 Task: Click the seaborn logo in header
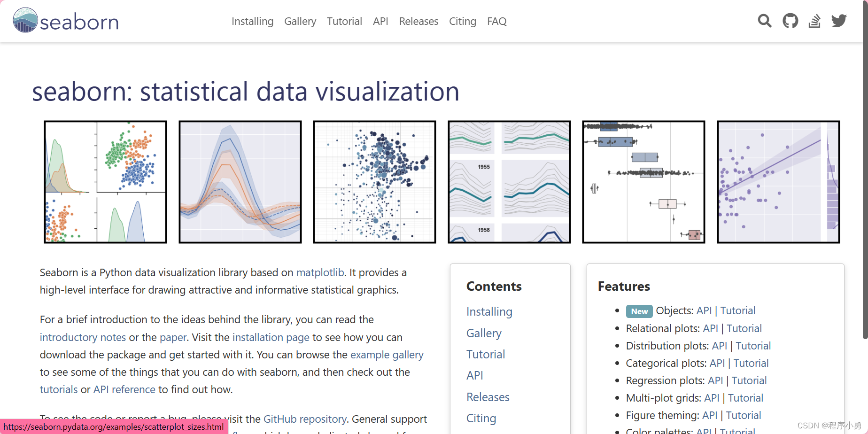pos(66,21)
